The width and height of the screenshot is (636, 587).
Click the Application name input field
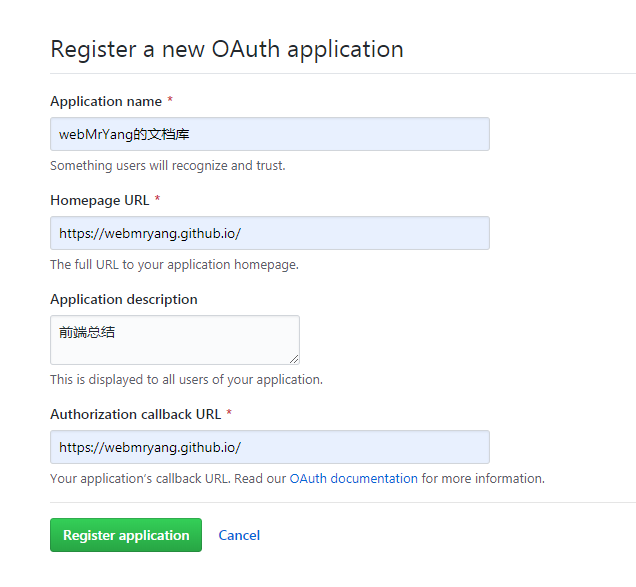[269, 134]
